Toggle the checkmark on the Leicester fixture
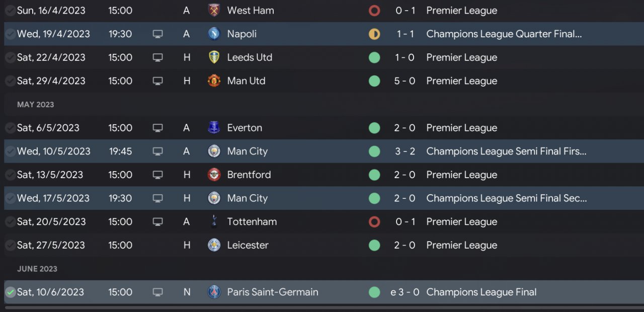Viewport: 644px width, 312px height. (10, 245)
